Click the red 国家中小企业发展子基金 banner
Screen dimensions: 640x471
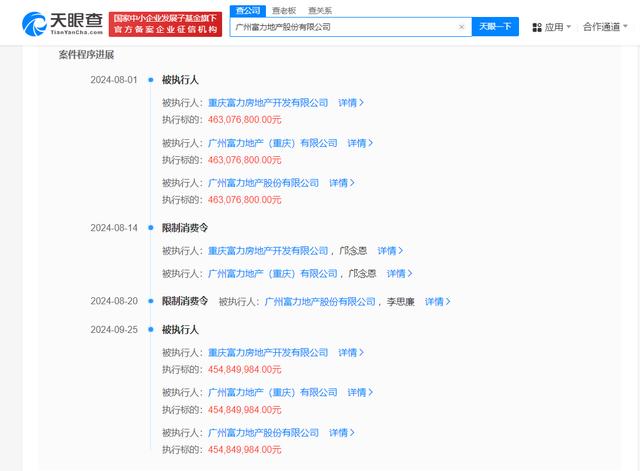tap(165, 24)
